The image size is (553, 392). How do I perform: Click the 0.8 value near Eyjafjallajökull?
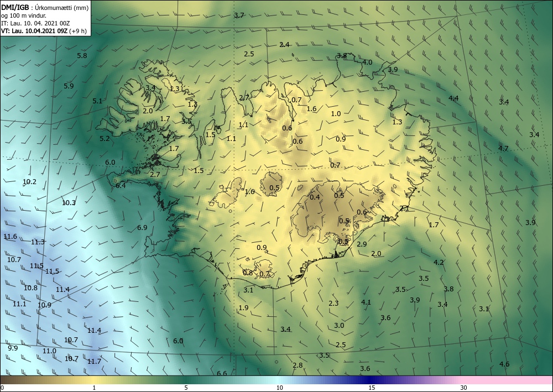click(x=248, y=273)
